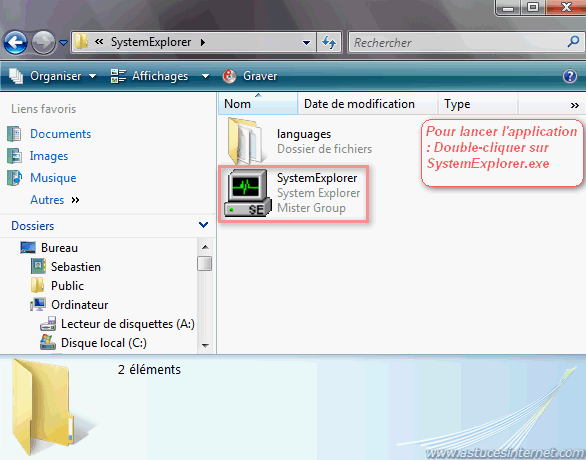Viewport: 586px width, 460px height.
Task: Click folder tree scrollbar up arrow
Action: [205, 247]
